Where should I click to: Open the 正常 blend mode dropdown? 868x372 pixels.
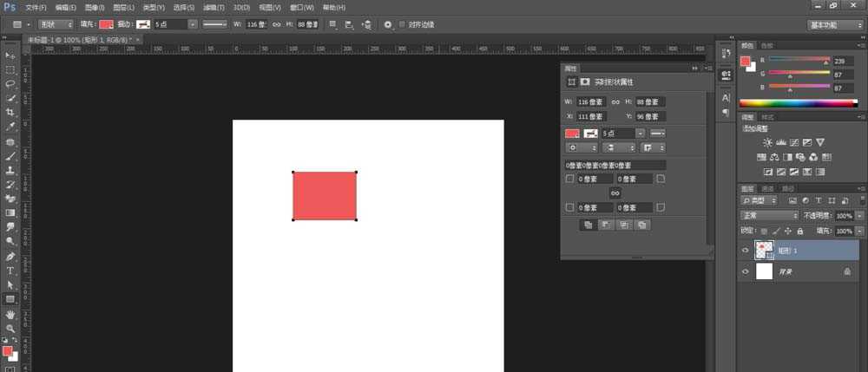tap(770, 215)
